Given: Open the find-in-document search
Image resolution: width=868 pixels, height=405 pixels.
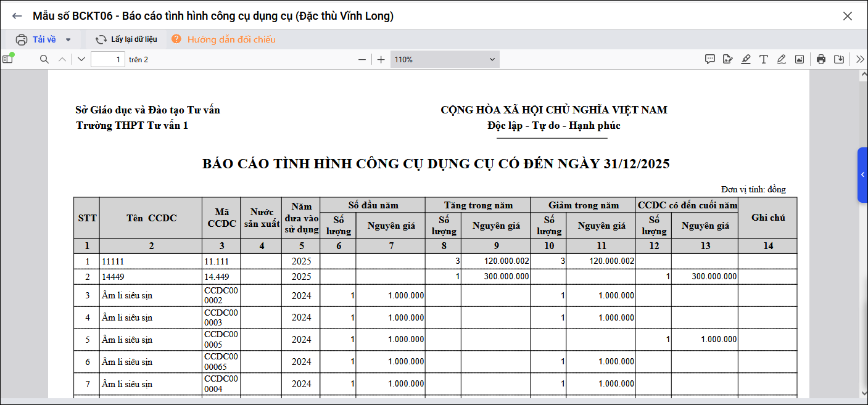Looking at the screenshot, I should click(x=44, y=59).
